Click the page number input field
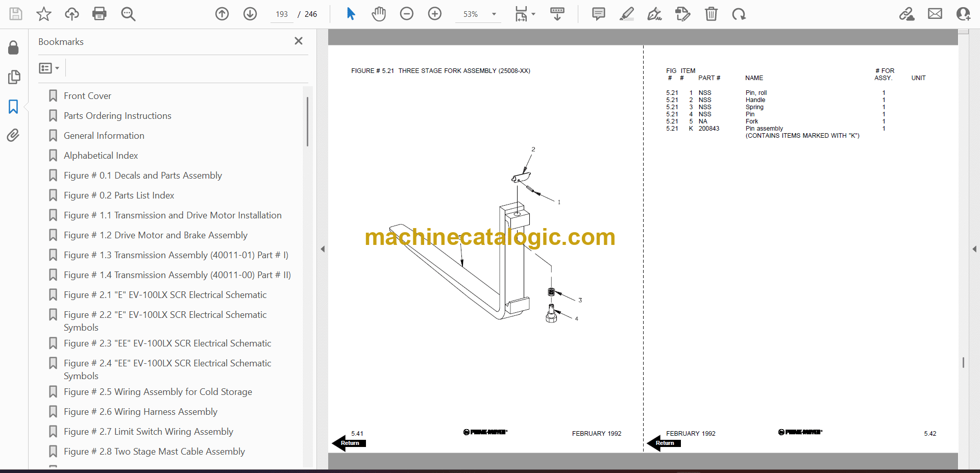The width and height of the screenshot is (980, 473). [282, 14]
